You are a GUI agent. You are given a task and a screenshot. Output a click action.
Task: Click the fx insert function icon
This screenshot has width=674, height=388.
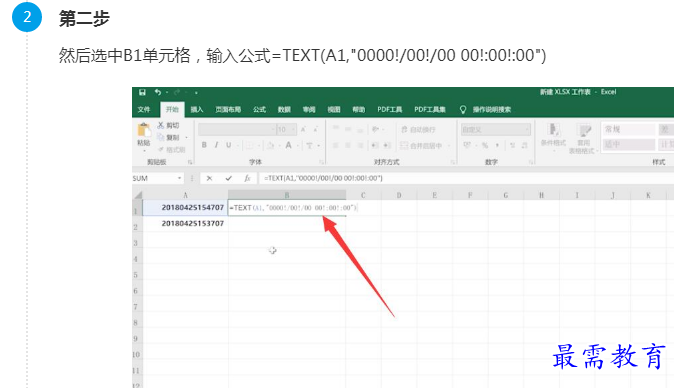click(247, 178)
